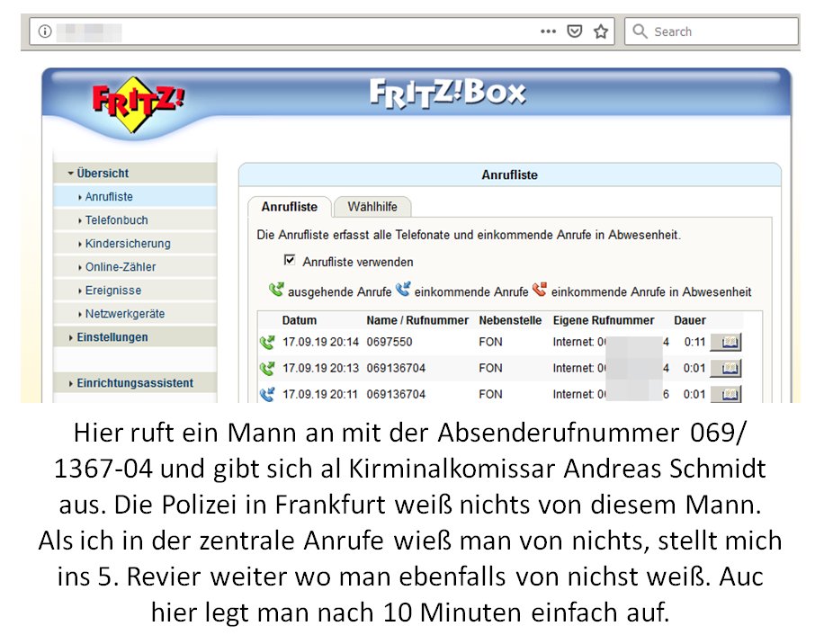
Task: Click the Name / Rufnummer column header
Action: 417,320
